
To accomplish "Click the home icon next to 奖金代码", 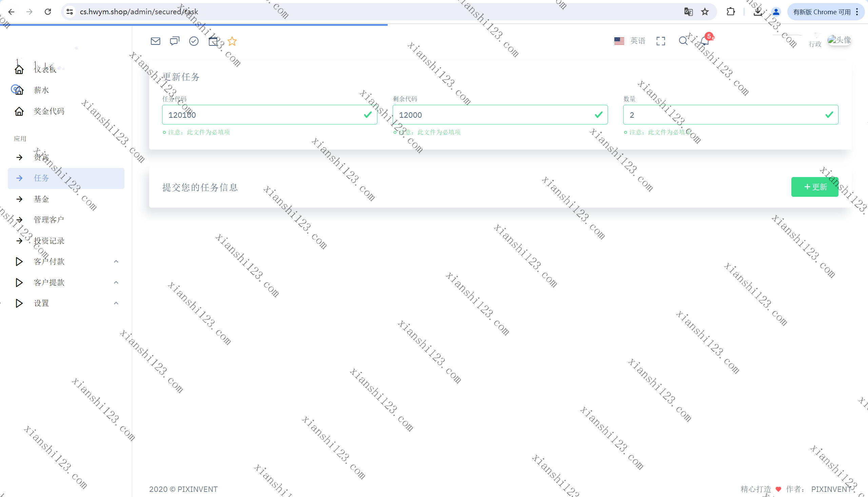I will tap(19, 111).
